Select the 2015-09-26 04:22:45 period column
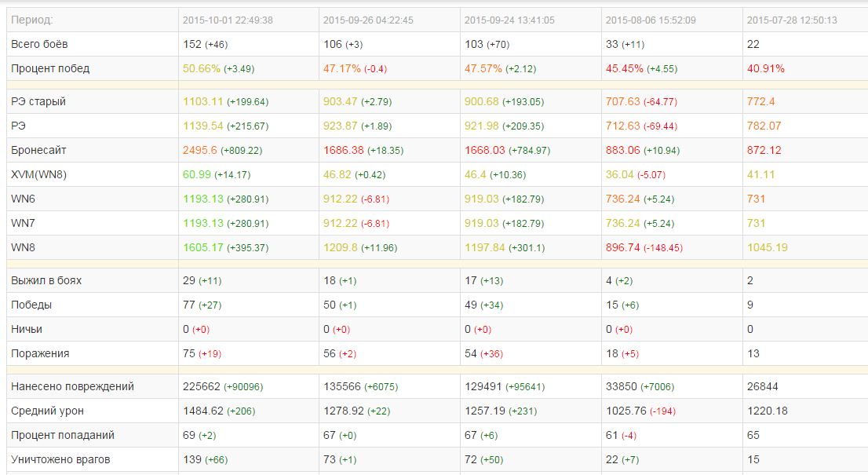 click(x=368, y=20)
